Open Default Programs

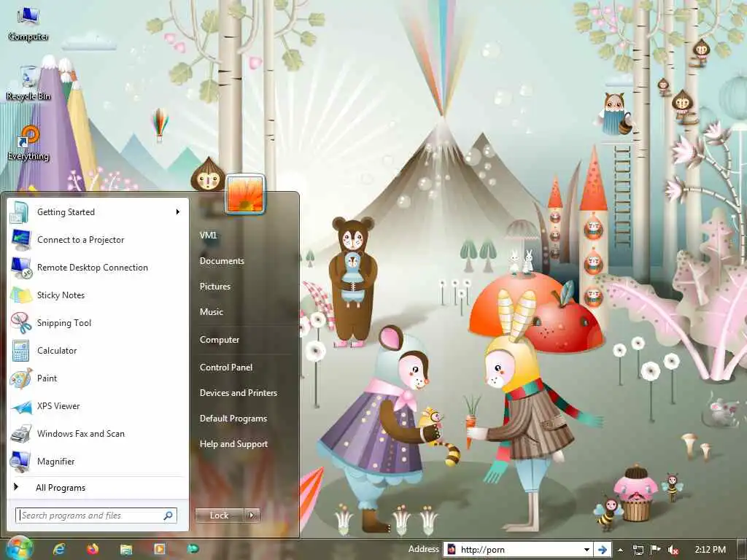point(233,419)
